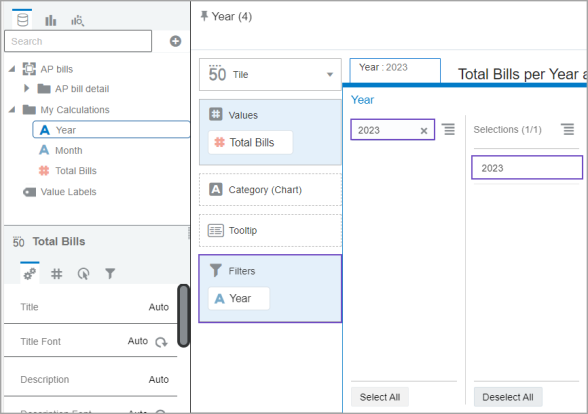Open the Data panel database icon tab
The height and width of the screenshot is (414, 588).
click(x=22, y=20)
